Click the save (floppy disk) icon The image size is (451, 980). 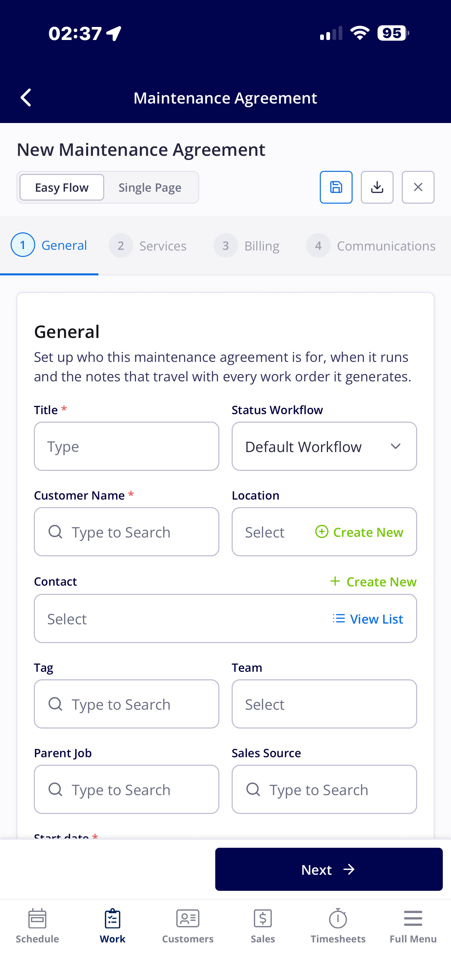tap(336, 187)
